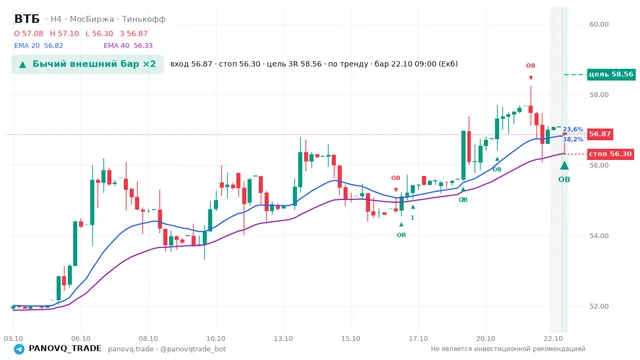This screenshot has width=640, height=360.
Task: Click the H4 timeframe label
Action: click(56, 19)
